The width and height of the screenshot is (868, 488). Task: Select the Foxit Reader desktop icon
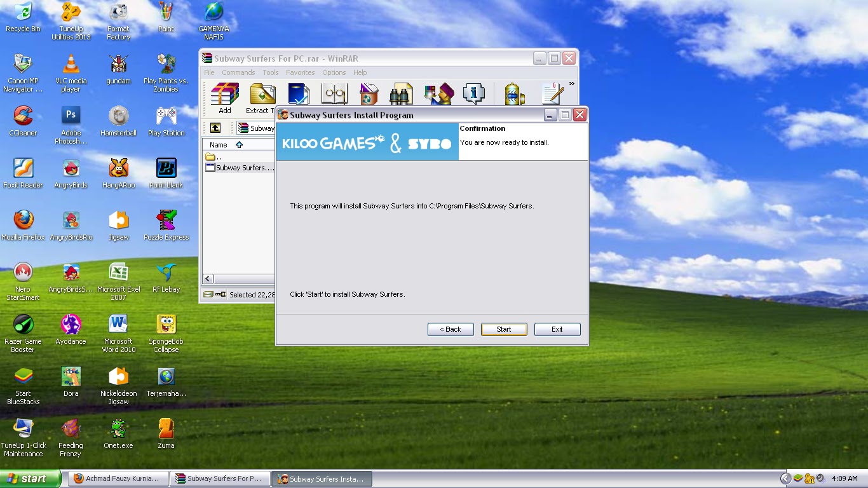pyautogui.click(x=23, y=173)
